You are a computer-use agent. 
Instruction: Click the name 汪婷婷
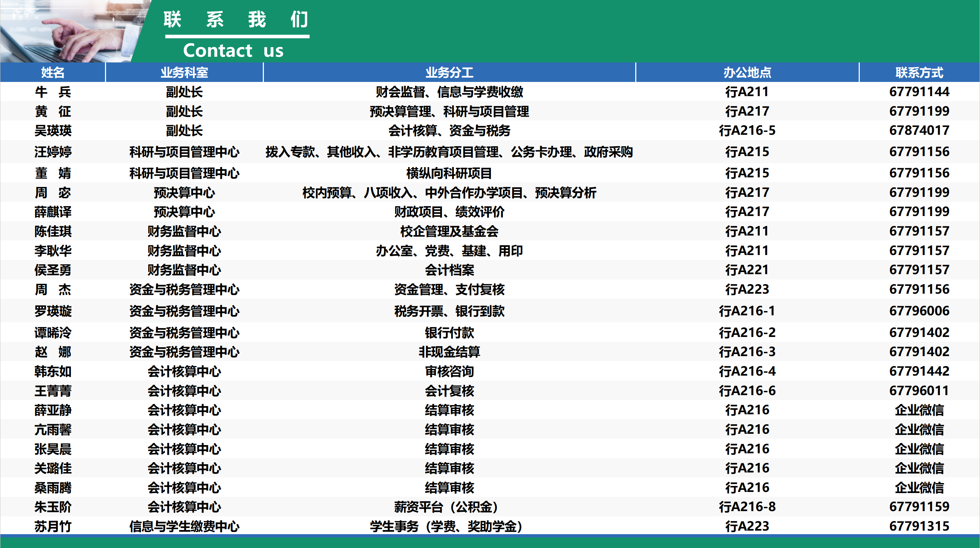[x=52, y=152]
